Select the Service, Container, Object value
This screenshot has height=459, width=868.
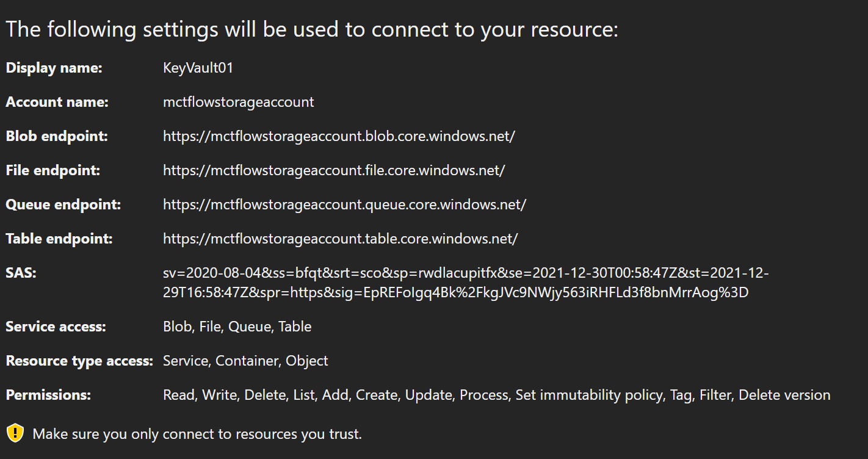click(x=245, y=361)
